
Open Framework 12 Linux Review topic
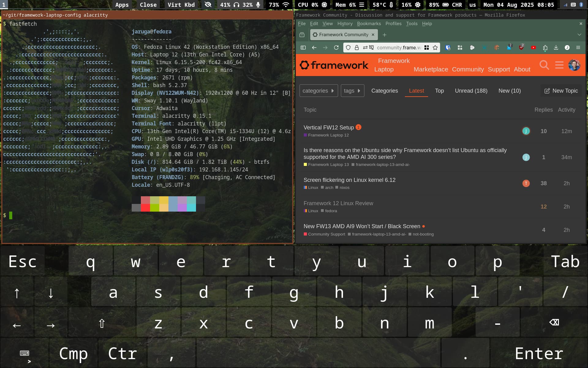click(x=338, y=203)
